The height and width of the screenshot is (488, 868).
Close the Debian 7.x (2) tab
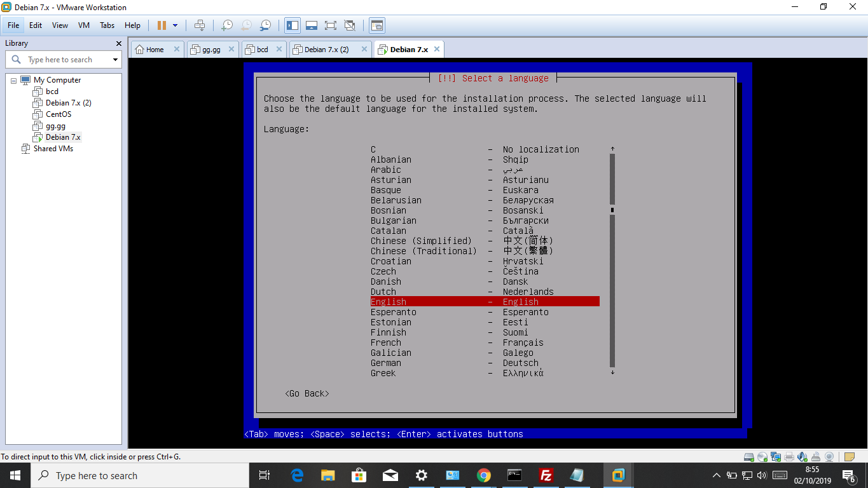pos(364,50)
